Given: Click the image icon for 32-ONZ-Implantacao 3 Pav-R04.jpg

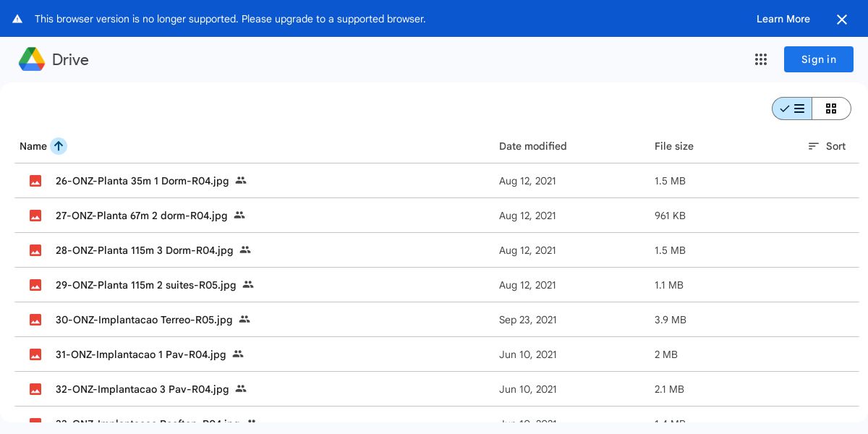Looking at the screenshot, I should coord(35,389).
